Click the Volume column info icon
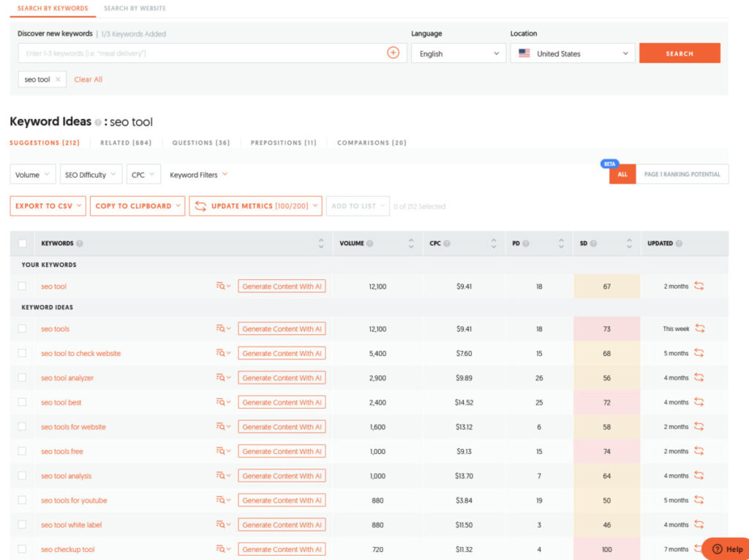The width and height of the screenshot is (749, 560). 369,243
